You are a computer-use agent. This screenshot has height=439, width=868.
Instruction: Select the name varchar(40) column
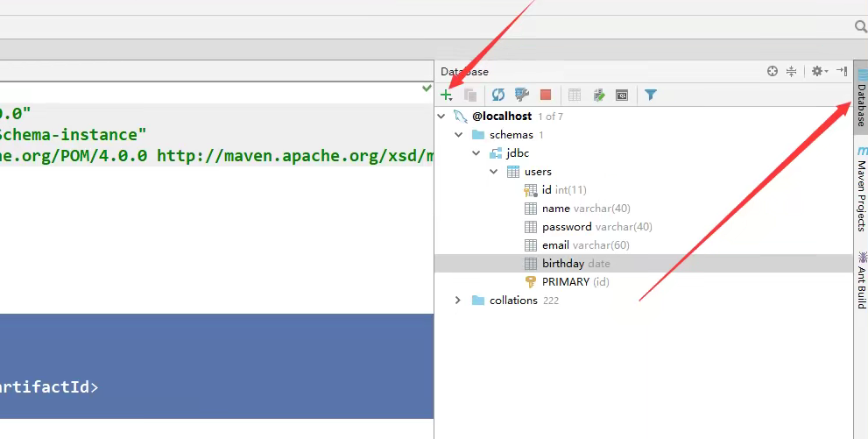(x=586, y=209)
